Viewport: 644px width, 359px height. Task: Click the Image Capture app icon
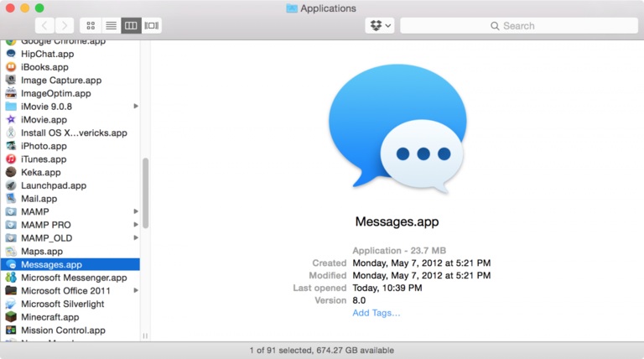[11, 80]
